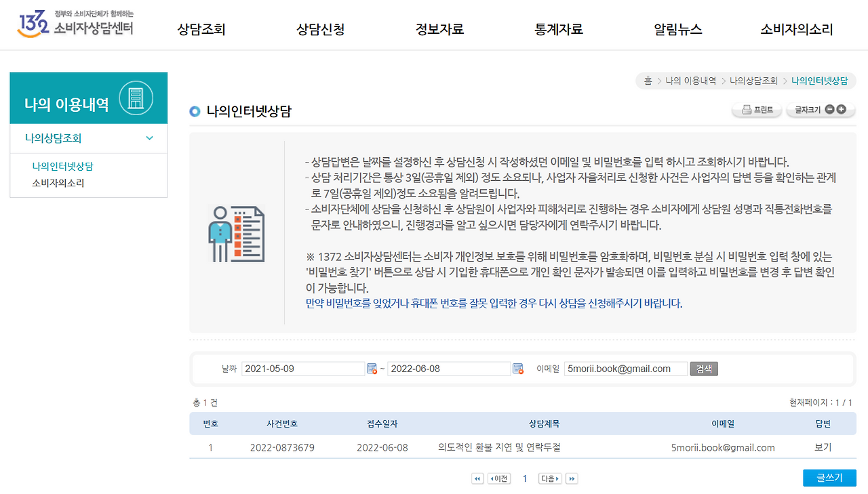
Task: Select 소비자의소리 in the sidebar
Action: [58, 182]
